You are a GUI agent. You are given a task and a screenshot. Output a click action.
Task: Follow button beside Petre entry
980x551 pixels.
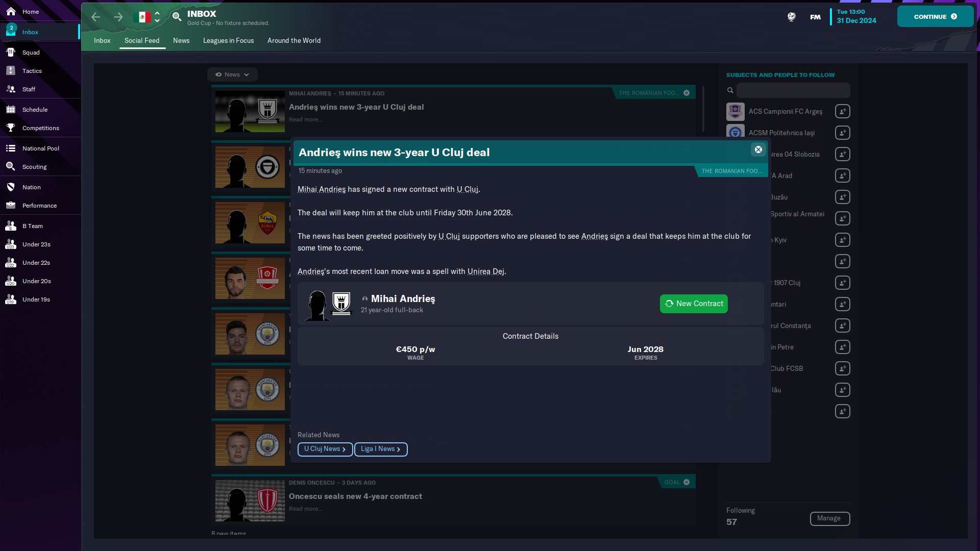tap(843, 347)
